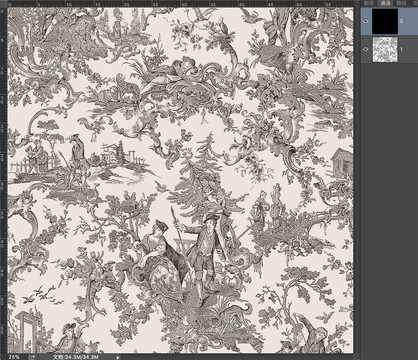
Task: Click the ruler origin corner box
Action: [3, 4]
